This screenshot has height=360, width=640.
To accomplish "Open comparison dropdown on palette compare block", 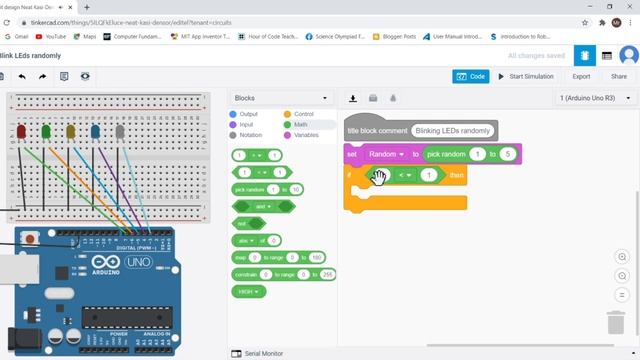I will tap(262, 172).
